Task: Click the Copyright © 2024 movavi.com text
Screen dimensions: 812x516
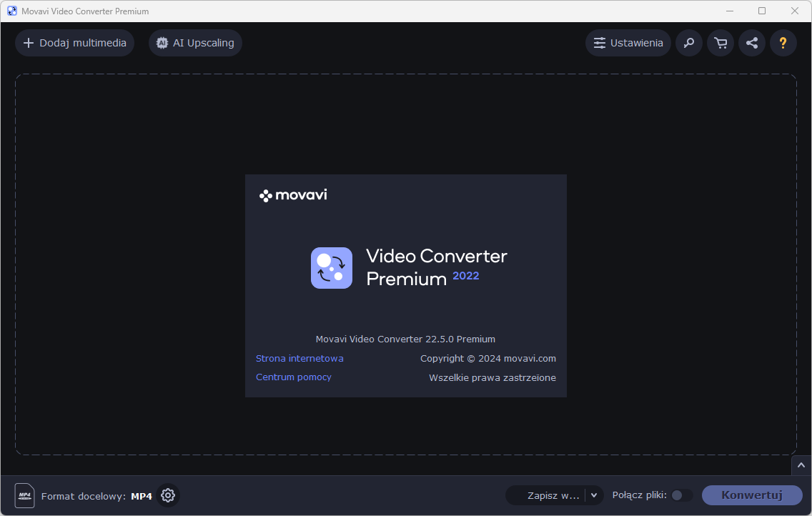Action: (x=487, y=358)
